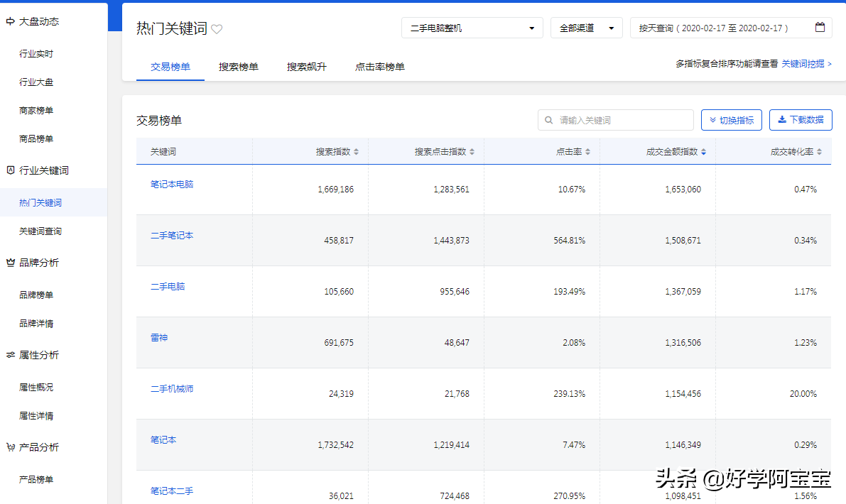846x504 pixels.
Task: Expand the 全部渠道 channel dropdown
Action: (586, 27)
